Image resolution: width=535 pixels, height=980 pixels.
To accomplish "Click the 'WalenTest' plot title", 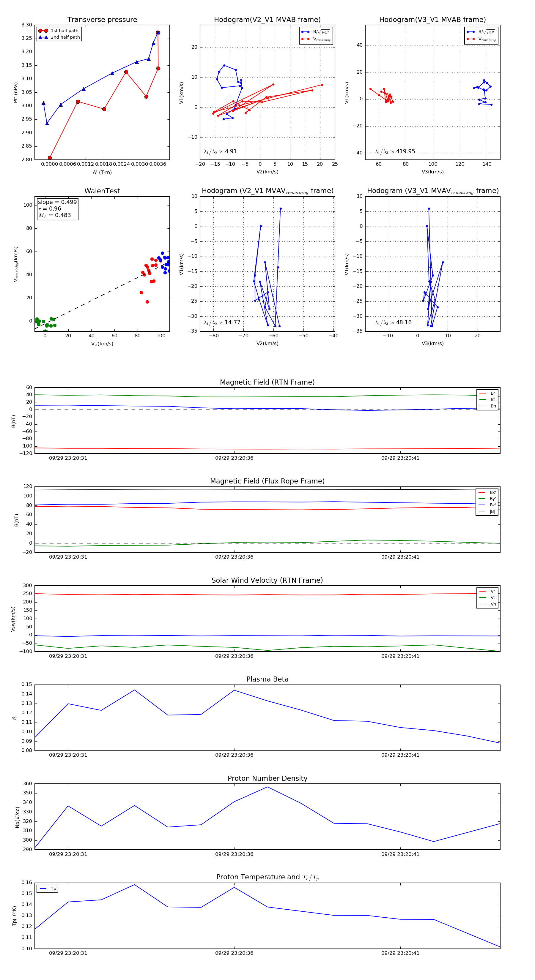I will [102, 191].
